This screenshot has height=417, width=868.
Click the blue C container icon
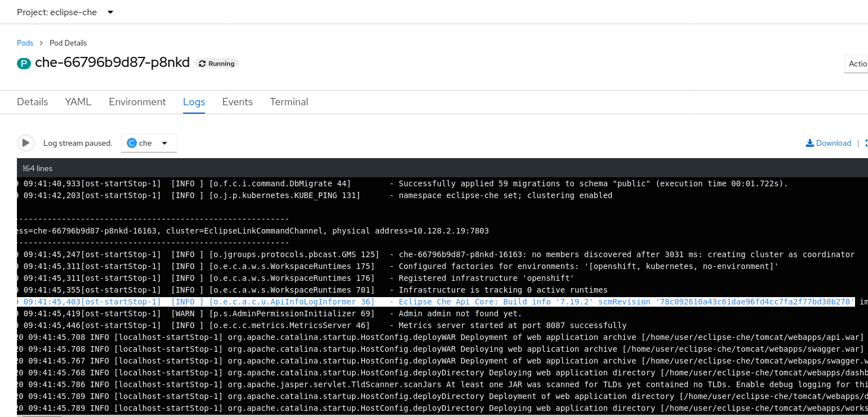[132, 143]
